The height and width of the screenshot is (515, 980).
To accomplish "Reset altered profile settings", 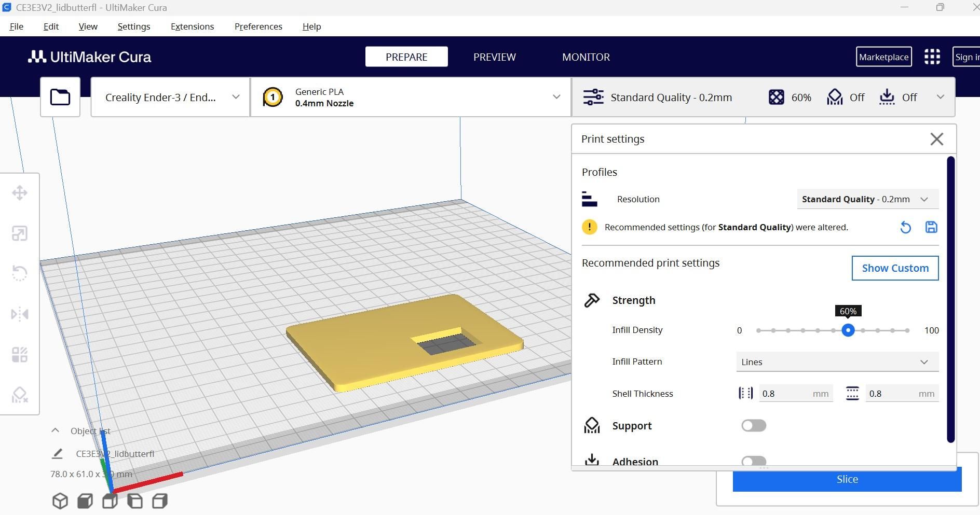I will coord(905,227).
